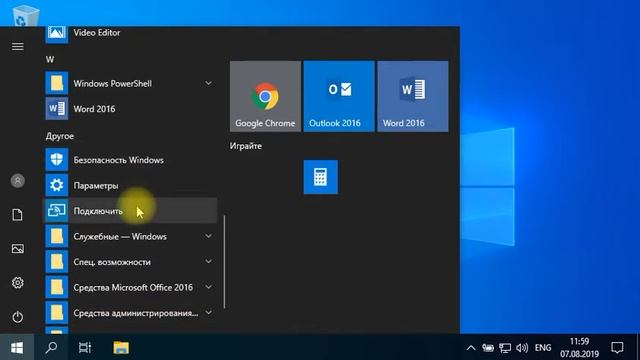Expand the Спец. возможности chevron
Viewport: 640px width, 360px height.
(x=209, y=262)
